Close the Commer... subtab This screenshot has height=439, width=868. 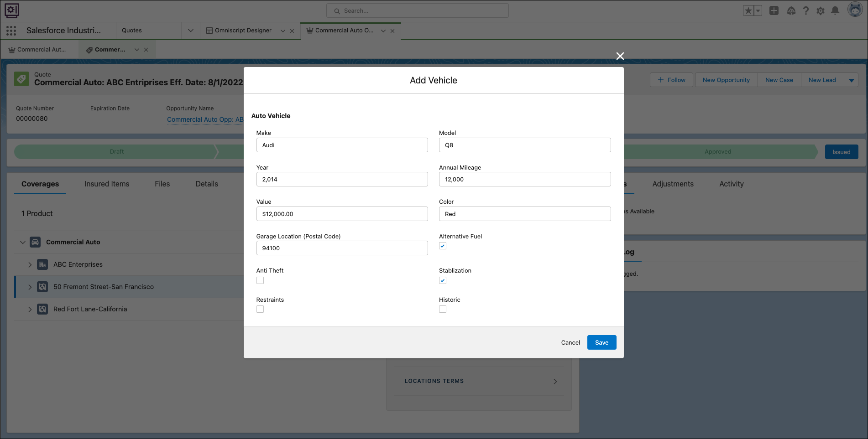(146, 50)
